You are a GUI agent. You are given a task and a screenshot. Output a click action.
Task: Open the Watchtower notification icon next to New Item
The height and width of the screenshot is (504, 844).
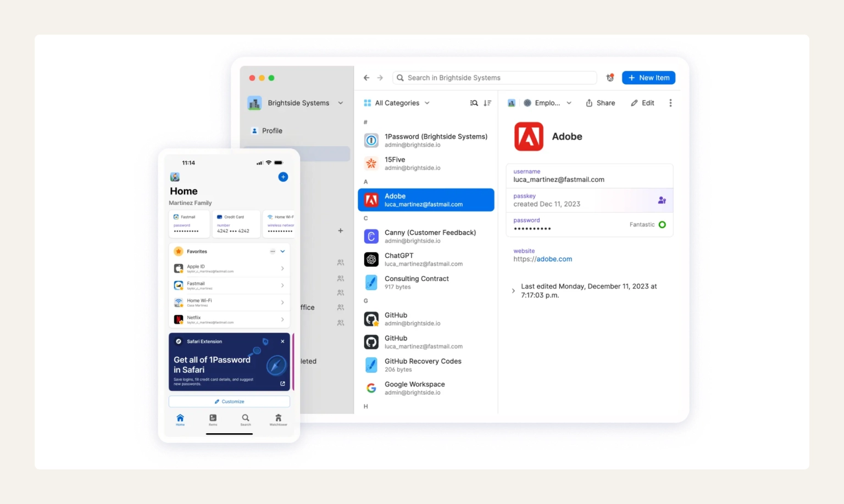tap(610, 78)
